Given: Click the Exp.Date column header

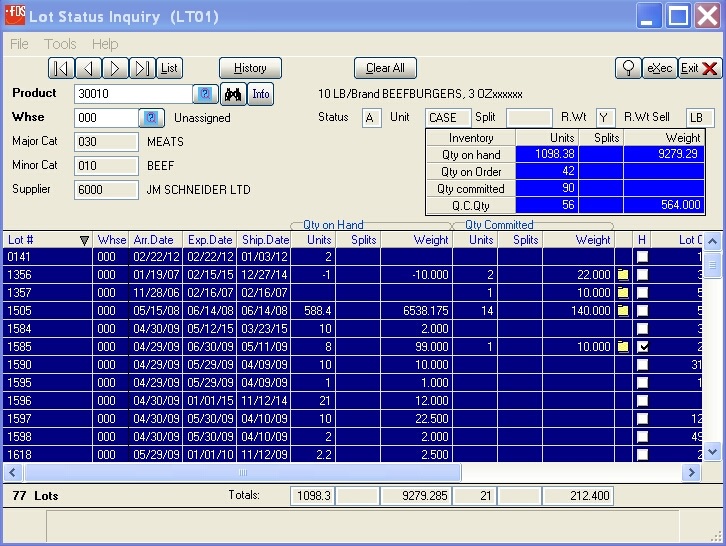Looking at the screenshot, I should tap(210, 240).
